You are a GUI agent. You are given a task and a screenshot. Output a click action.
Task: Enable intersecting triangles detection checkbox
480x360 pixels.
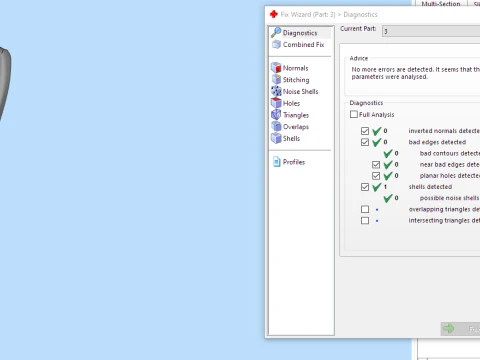(365, 221)
